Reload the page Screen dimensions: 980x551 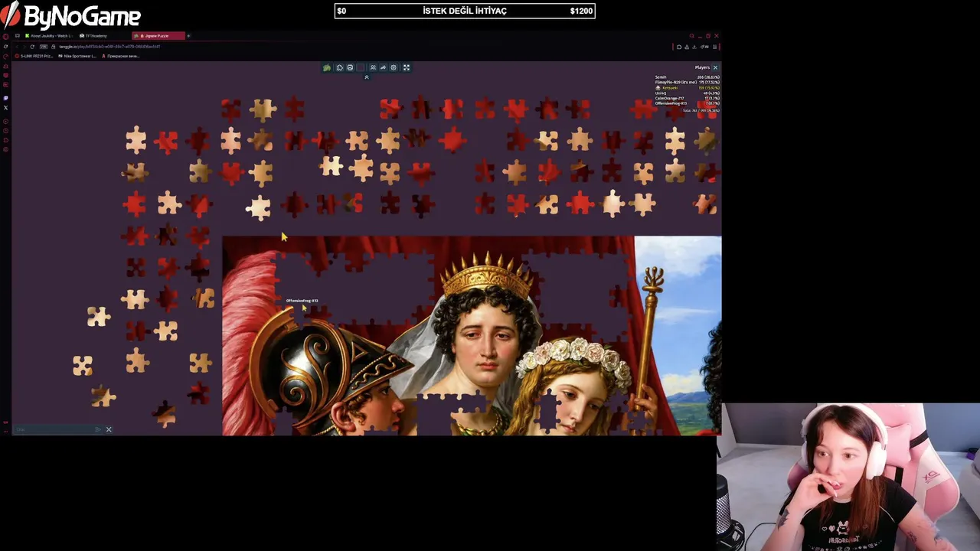coord(32,47)
